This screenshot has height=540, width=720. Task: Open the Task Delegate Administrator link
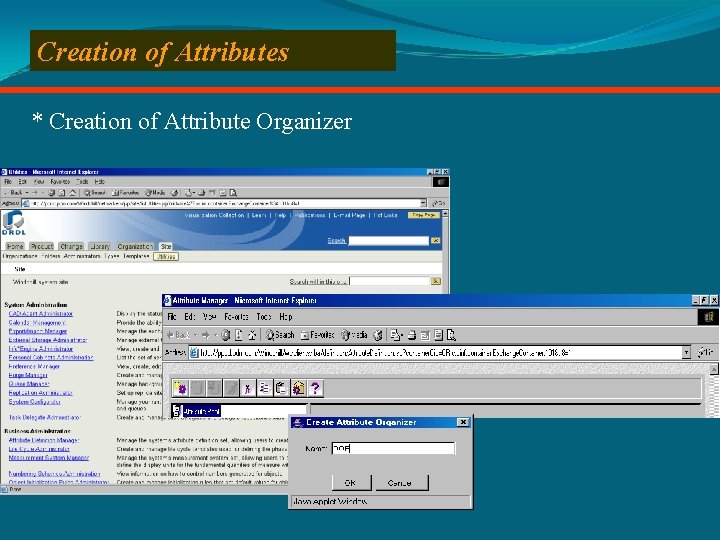click(x=45, y=417)
